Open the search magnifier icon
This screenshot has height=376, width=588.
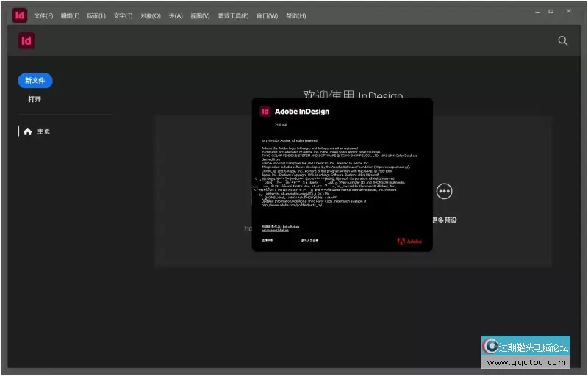(x=562, y=40)
